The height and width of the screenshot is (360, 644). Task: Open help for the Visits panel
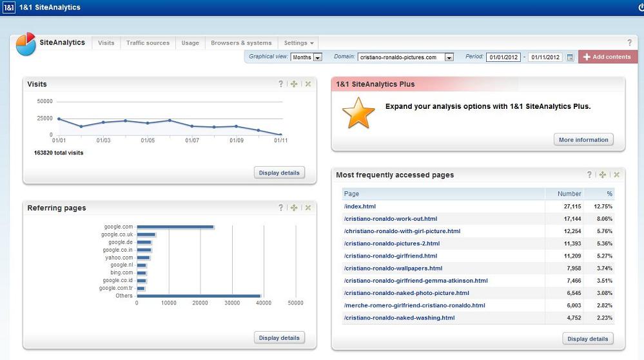coord(281,84)
